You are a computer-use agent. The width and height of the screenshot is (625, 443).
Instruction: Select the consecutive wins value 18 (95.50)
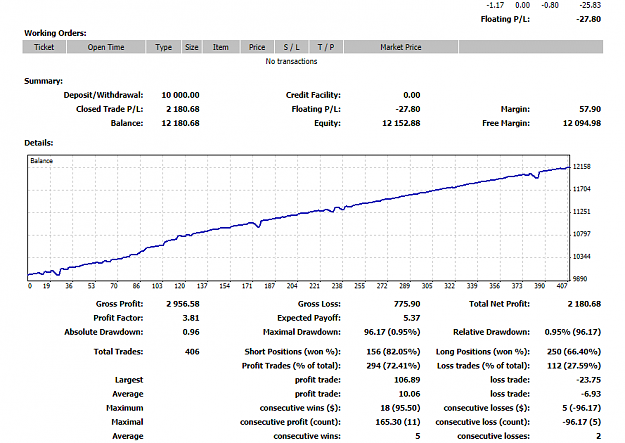click(400, 408)
